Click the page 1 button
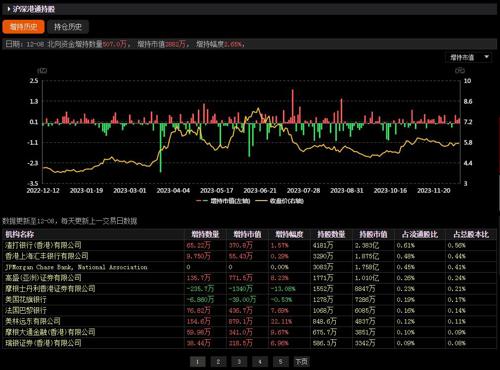The image size is (500, 370). pyautogui.click(x=197, y=362)
